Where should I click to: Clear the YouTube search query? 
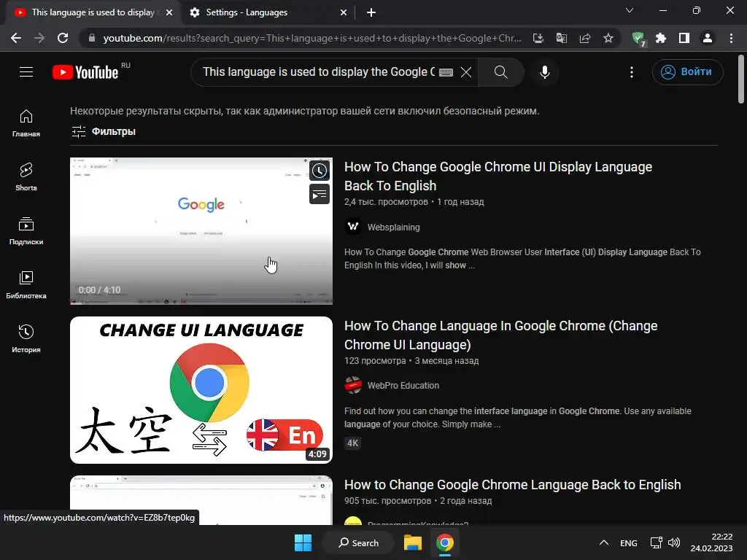point(466,72)
